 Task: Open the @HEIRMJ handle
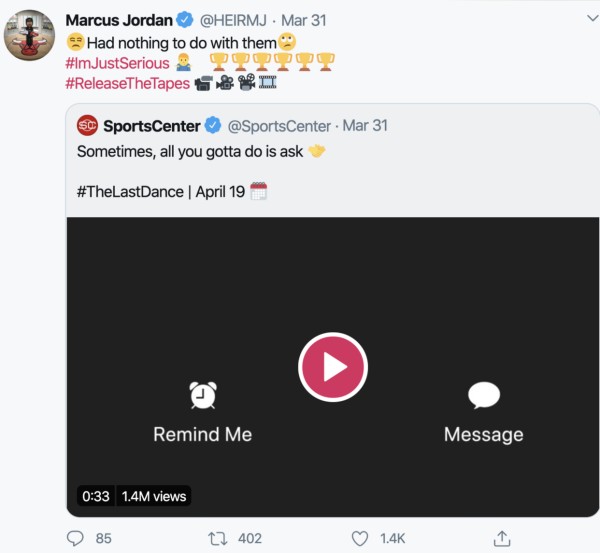(x=231, y=21)
